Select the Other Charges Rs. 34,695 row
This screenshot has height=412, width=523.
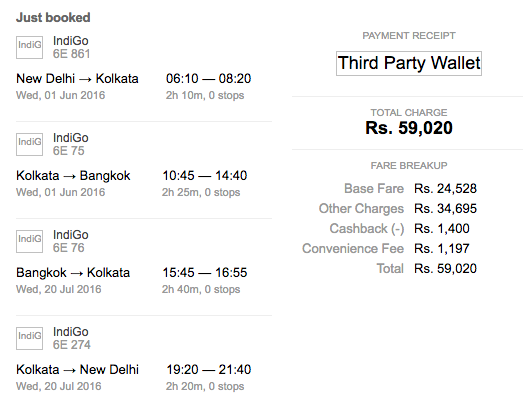click(398, 209)
